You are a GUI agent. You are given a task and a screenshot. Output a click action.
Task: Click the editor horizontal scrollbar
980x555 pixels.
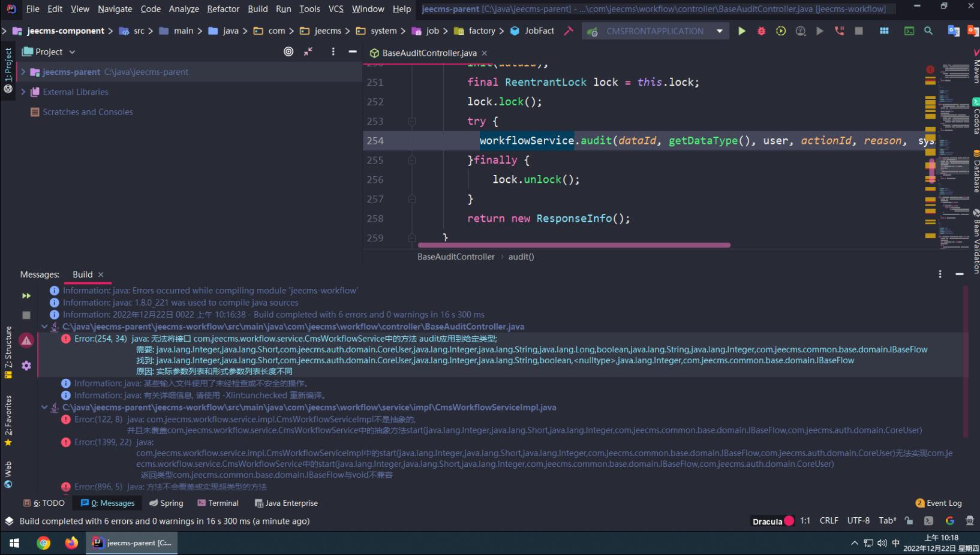click(574, 245)
